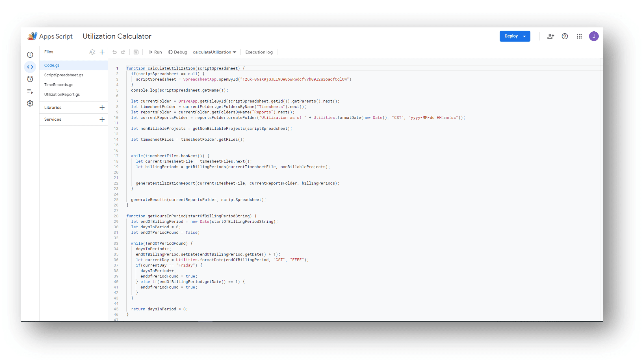Open the Executions list icon
The width and height of the screenshot is (644, 364).
point(30,91)
